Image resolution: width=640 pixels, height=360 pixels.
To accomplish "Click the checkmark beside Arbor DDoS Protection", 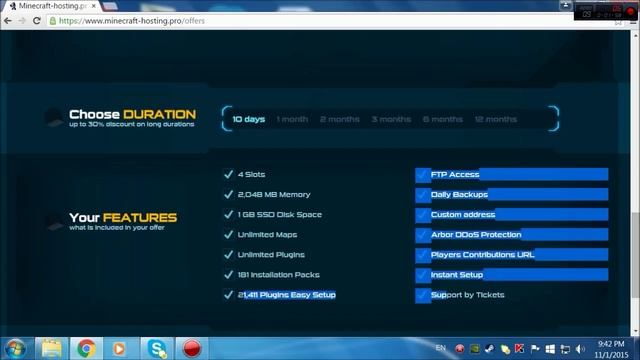I will click(422, 234).
